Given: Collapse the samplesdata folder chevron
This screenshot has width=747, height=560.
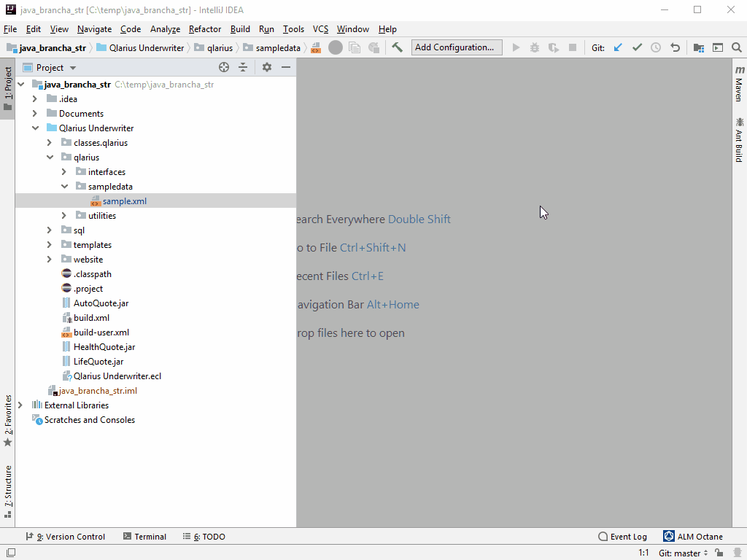Looking at the screenshot, I should [x=64, y=186].
